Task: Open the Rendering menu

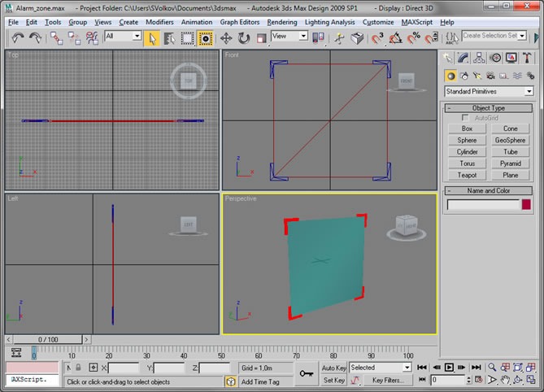Action: point(281,22)
